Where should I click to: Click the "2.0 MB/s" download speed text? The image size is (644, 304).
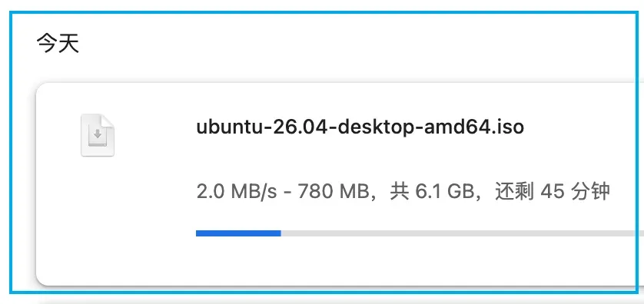(237, 191)
